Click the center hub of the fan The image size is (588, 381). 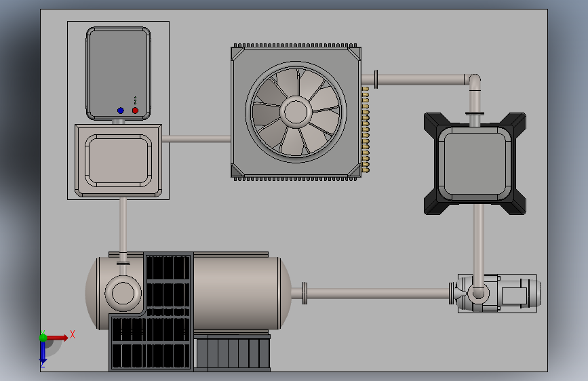pos(296,112)
